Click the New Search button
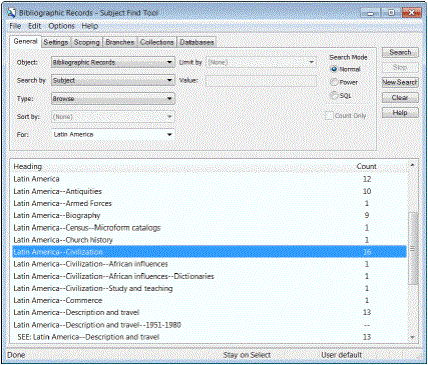This screenshot has width=428, height=365. pyautogui.click(x=400, y=82)
